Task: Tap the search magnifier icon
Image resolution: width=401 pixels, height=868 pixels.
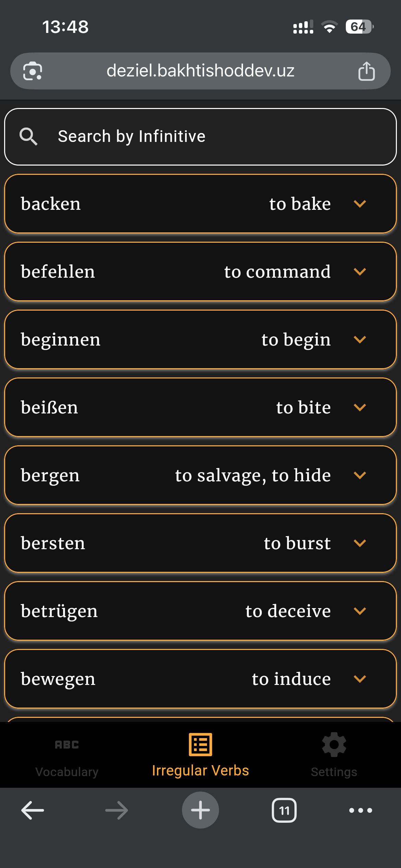Action: (29, 136)
